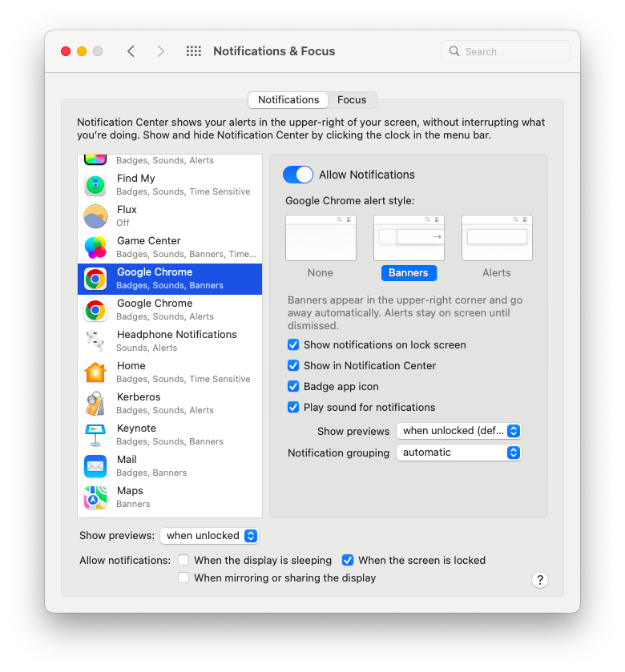Screen dimensions: 625x672
Task: Switch to the Focus tab
Action: [352, 100]
